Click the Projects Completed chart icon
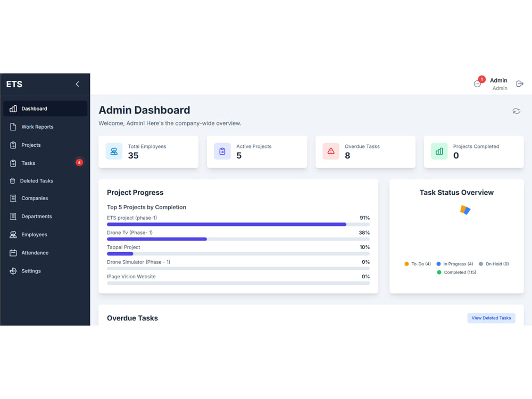The image size is (532, 399). point(439,151)
